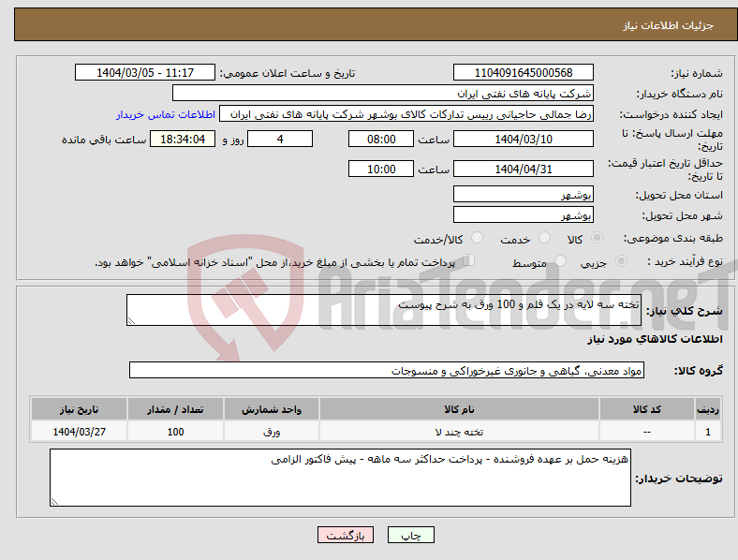Select the خدمت radio button
The width and height of the screenshot is (738, 560).
[544, 238]
